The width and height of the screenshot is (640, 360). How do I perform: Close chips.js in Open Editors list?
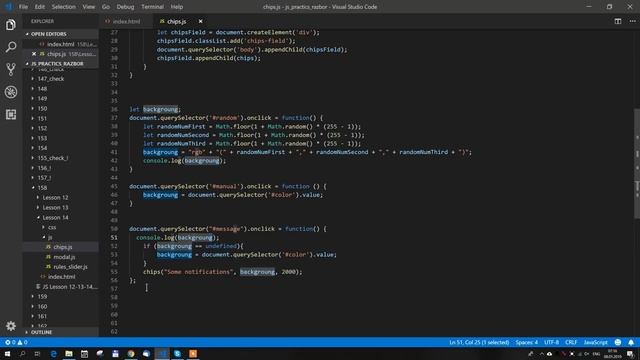point(34,54)
